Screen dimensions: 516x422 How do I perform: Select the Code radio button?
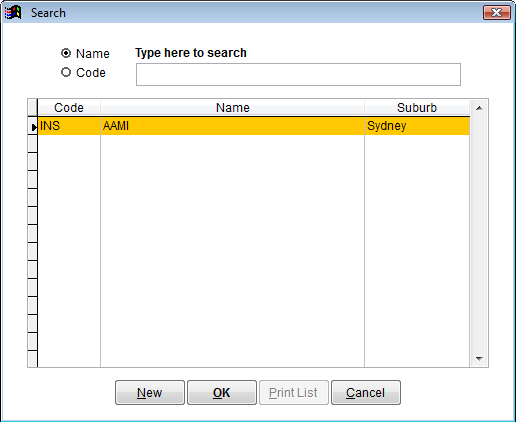pos(66,72)
